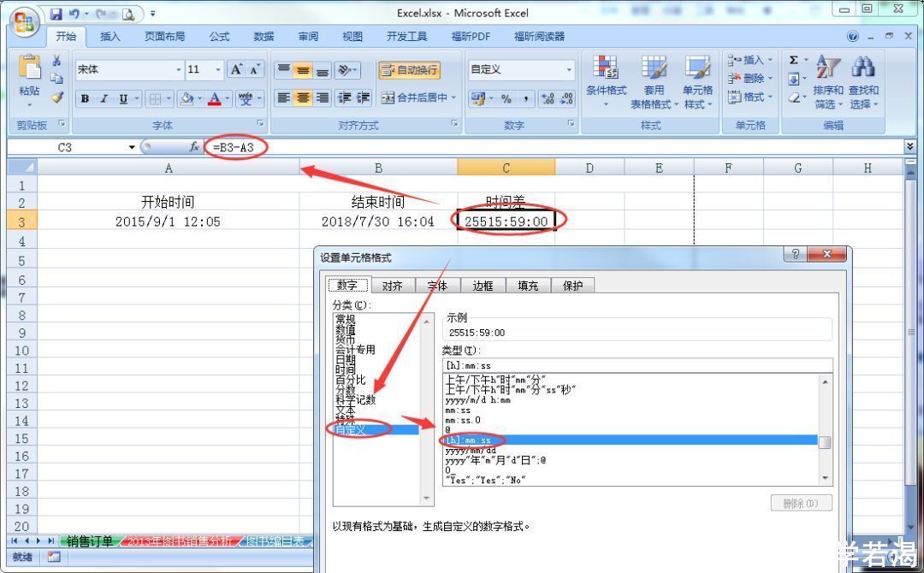Expand the font size 11 dropdown
The height and width of the screenshot is (573, 924).
[x=218, y=70]
